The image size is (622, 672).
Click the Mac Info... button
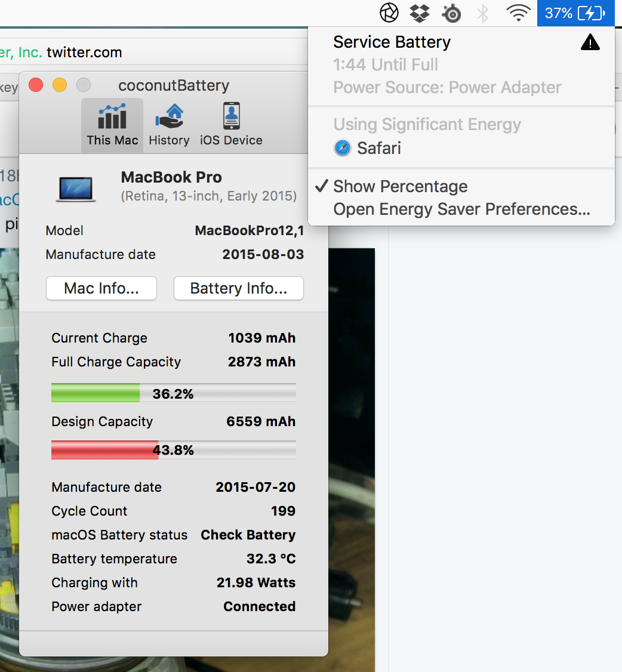[x=101, y=288]
